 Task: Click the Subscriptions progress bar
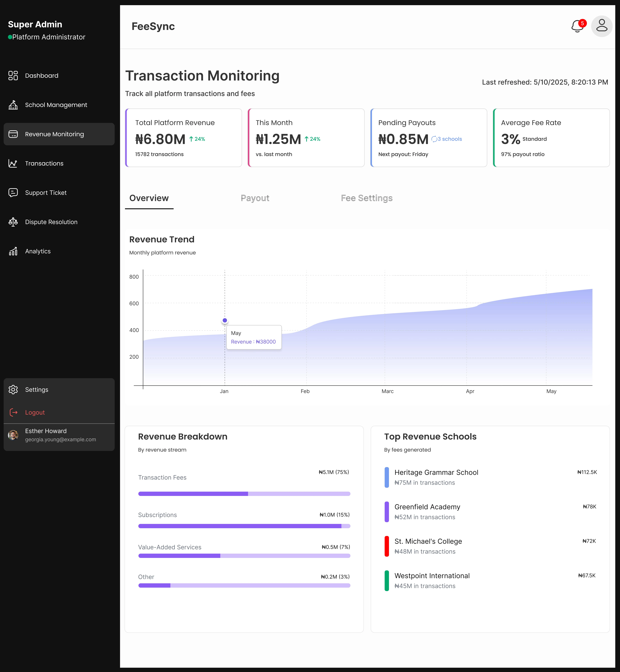point(244,526)
